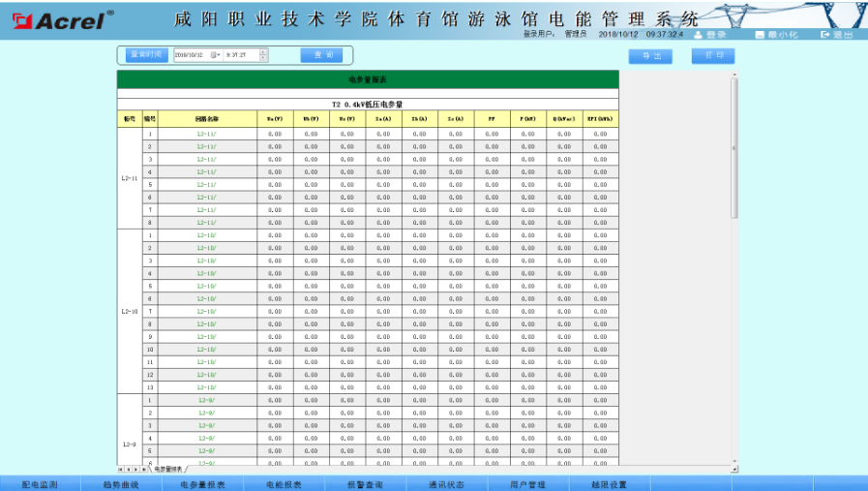The width and height of the screenshot is (868, 491).
Task: Open the 配电监测 menu
Action: tap(41, 484)
